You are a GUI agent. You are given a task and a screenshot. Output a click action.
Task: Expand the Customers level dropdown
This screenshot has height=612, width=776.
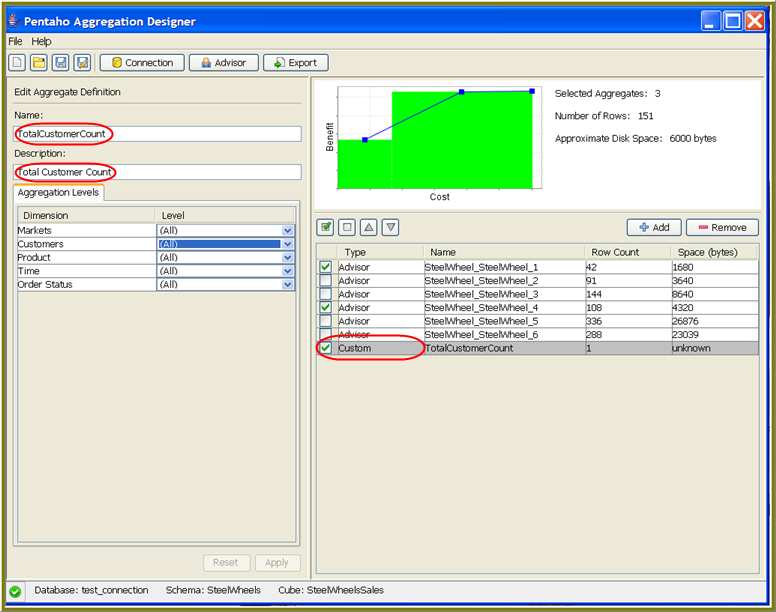288,244
